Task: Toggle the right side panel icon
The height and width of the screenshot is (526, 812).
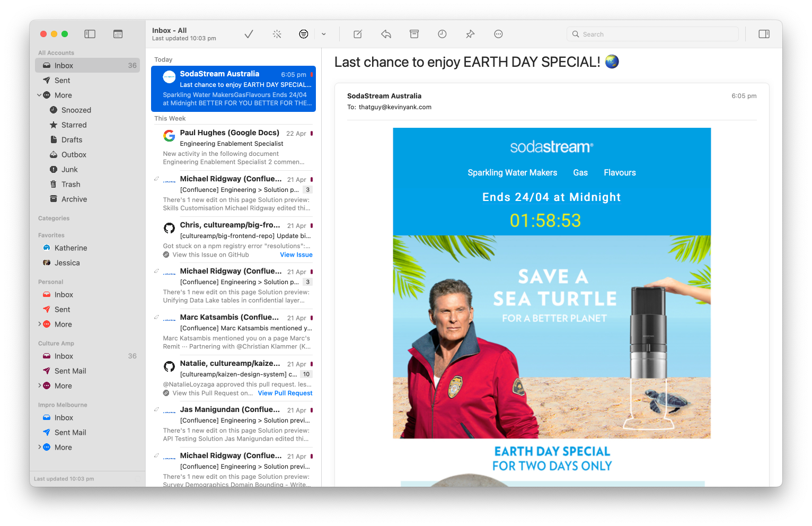Action: click(x=764, y=34)
